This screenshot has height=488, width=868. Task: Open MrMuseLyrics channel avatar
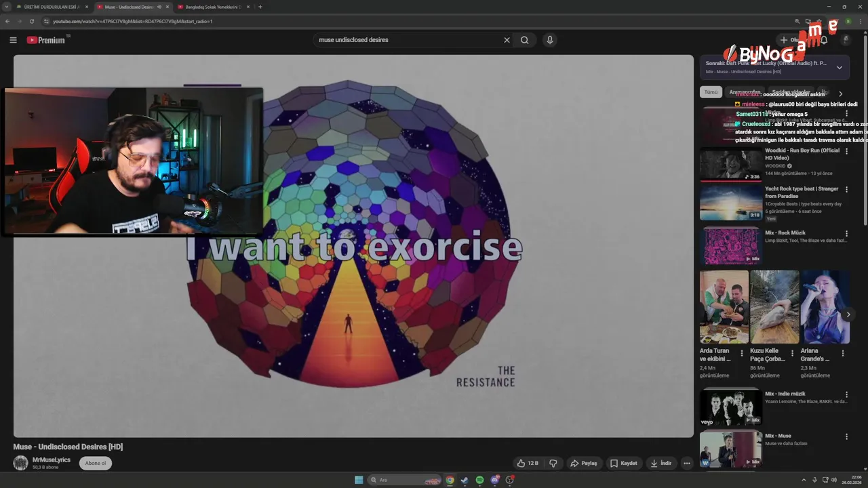[x=21, y=464]
